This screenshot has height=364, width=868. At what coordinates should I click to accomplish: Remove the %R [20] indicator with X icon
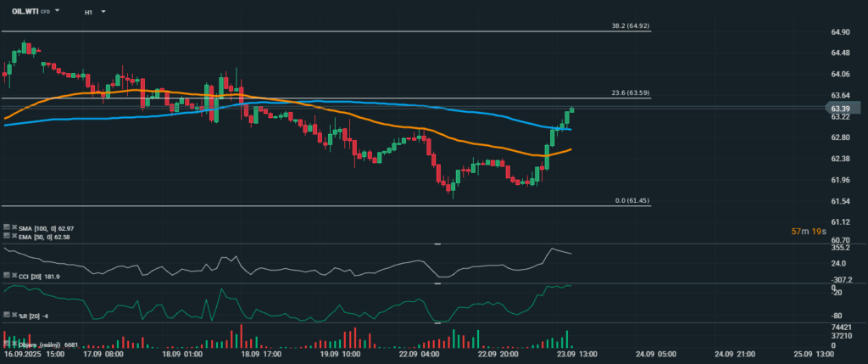16,315
